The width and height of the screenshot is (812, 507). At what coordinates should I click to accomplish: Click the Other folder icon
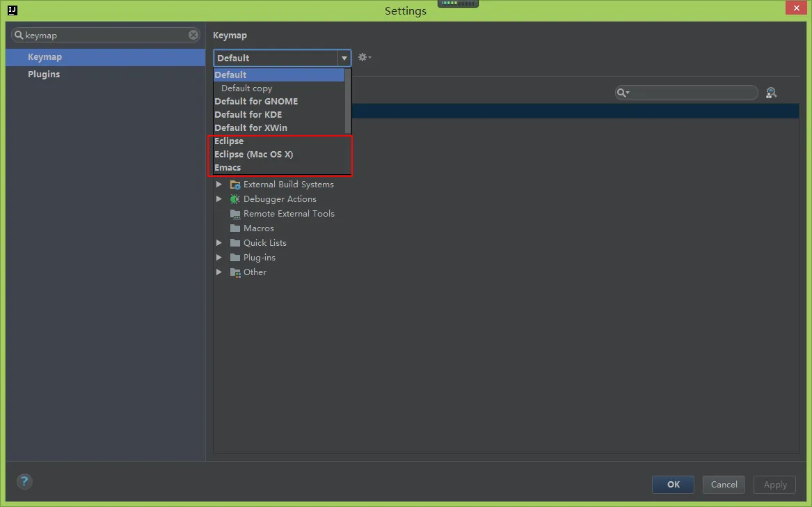click(x=235, y=272)
